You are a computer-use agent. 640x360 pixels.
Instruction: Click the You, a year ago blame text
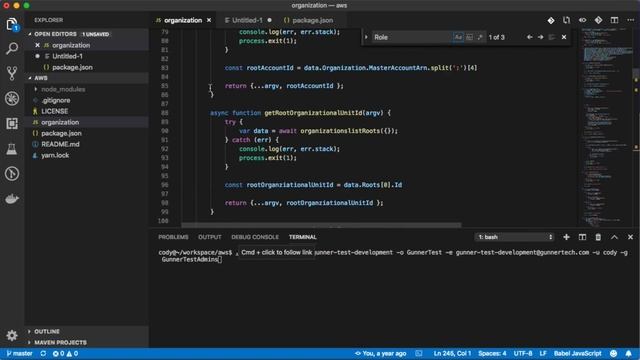point(380,353)
